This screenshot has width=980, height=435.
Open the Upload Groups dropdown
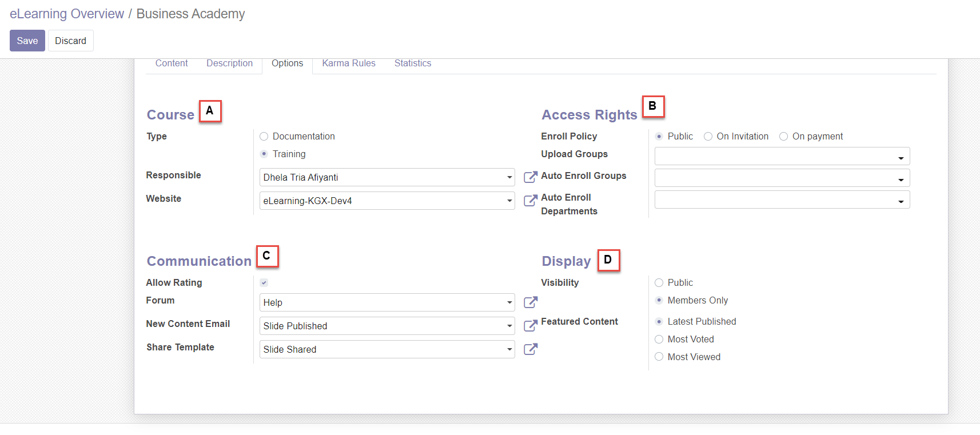[x=782, y=156]
